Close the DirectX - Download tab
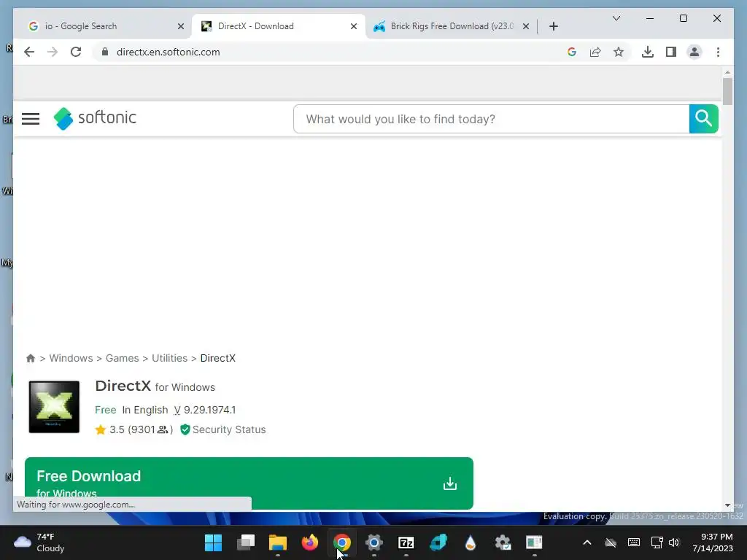The width and height of the screenshot is (747, 560). [354, 26]
